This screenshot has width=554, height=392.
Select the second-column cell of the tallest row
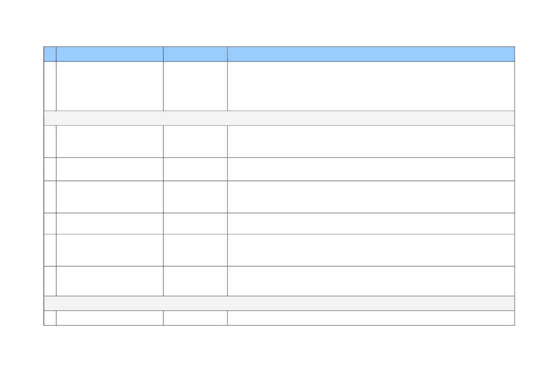[109, 86]
